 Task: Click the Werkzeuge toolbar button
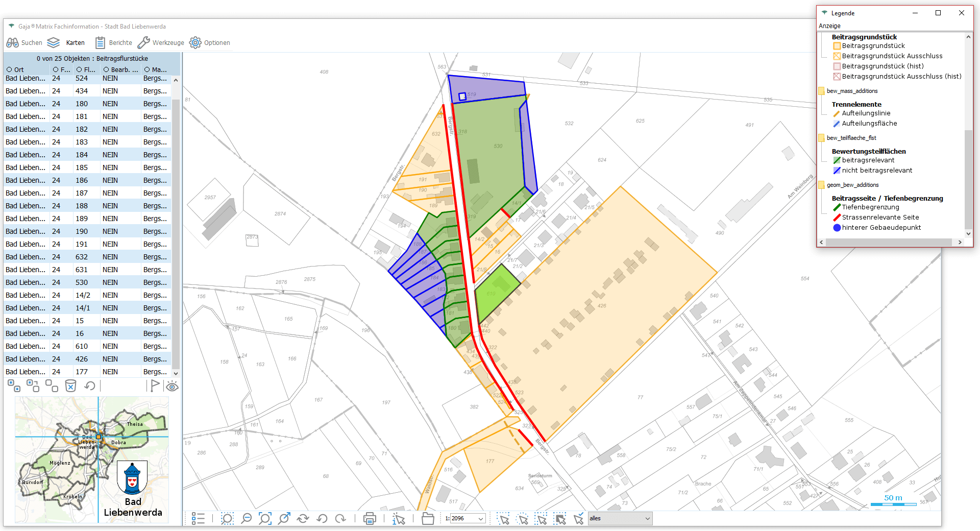pyautogui.click(x=161, y=43)
